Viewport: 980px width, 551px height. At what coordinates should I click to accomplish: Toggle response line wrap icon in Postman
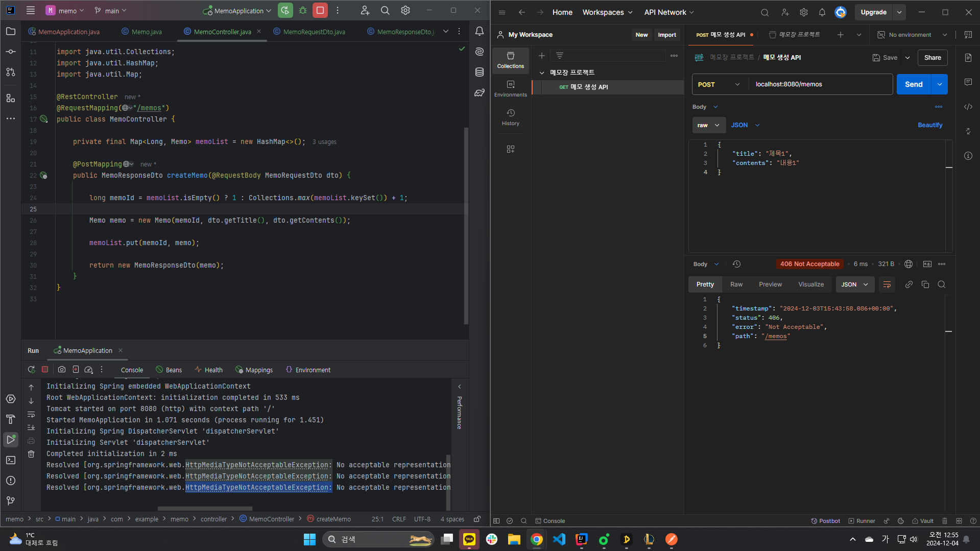coord(887,284)
